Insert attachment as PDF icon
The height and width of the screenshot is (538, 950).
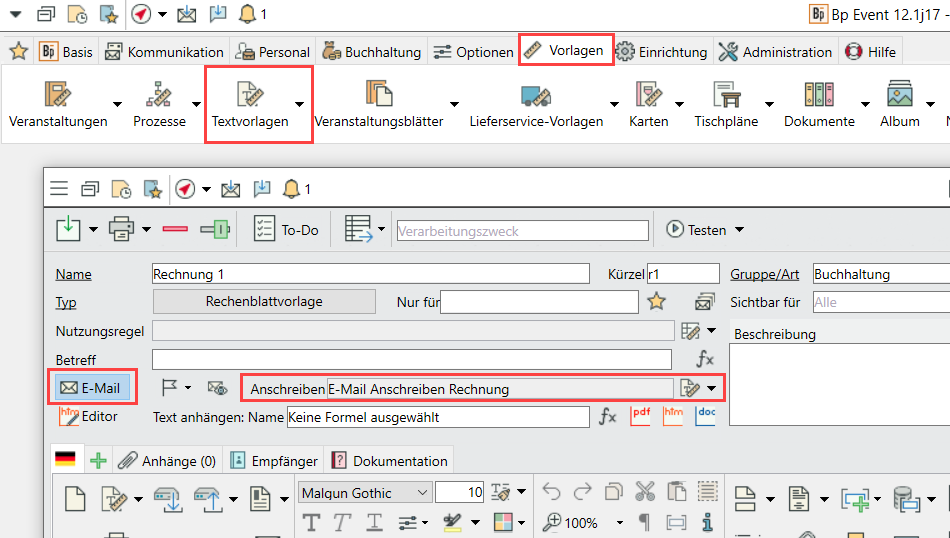click(x=641, y=416)
